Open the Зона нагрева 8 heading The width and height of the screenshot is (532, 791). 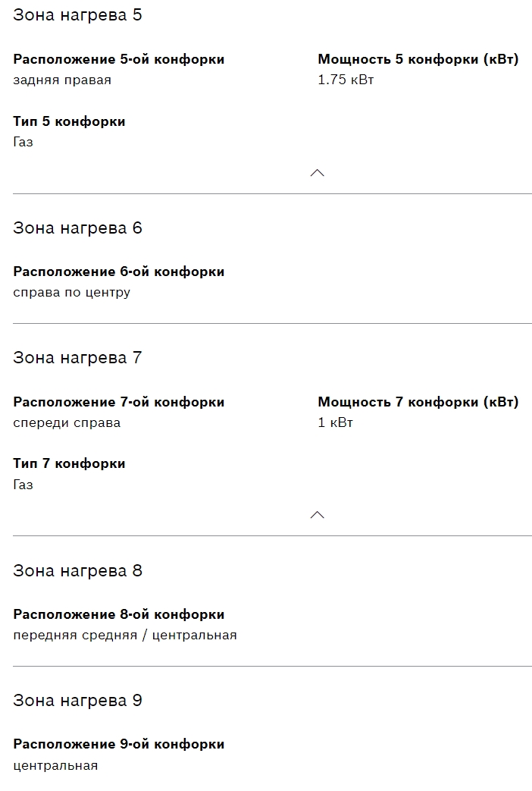point(77,571)
